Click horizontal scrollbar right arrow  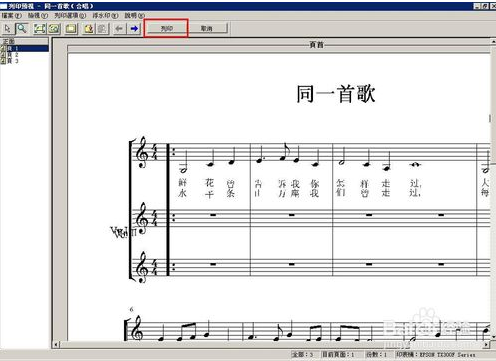pos(487,344)
